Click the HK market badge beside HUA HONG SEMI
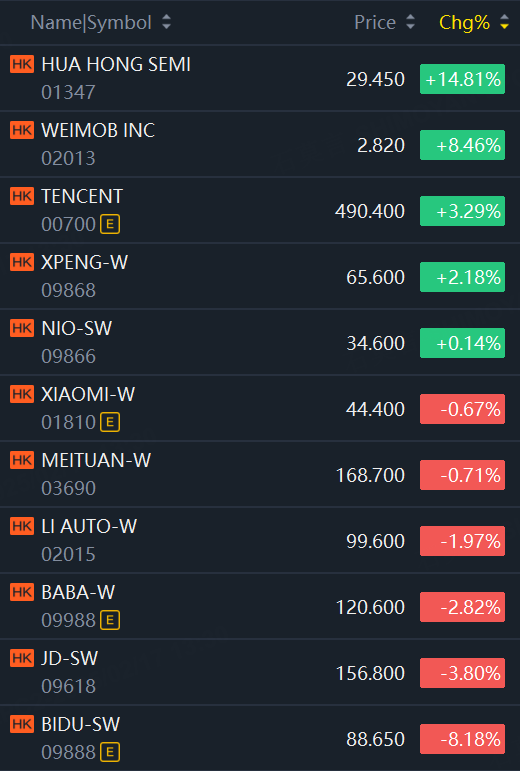Image resolution: width=520 pixels, height=771 pixels. (x=22, y=64)
